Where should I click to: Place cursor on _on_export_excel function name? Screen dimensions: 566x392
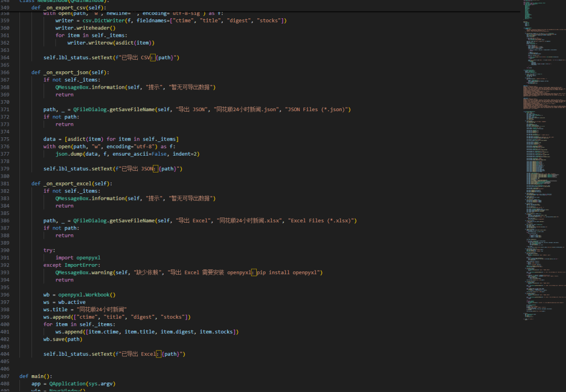click(67, 183)
